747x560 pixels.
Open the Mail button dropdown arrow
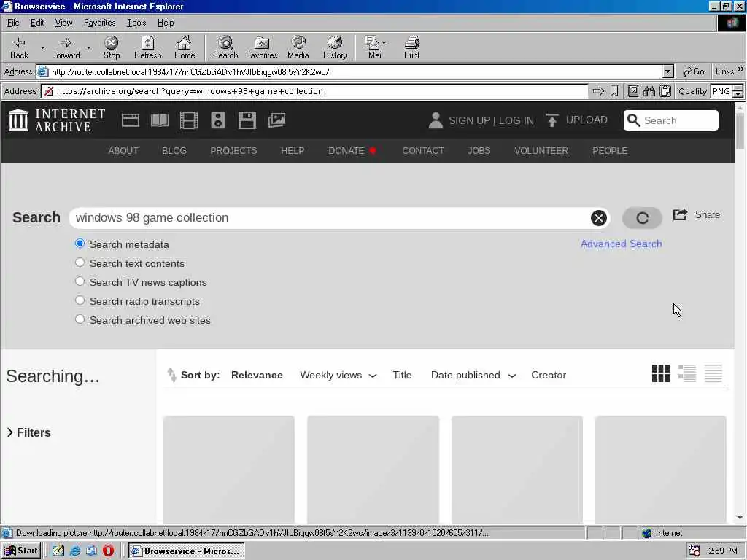click(x=384, y=42)
